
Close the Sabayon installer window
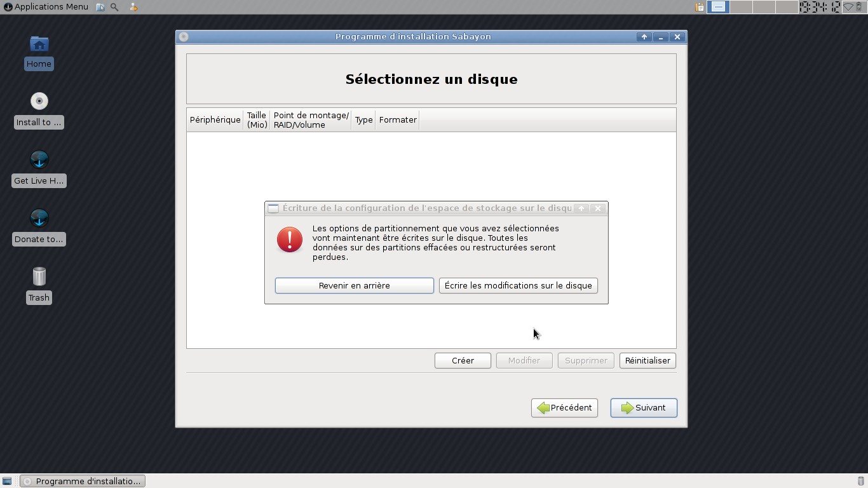coord(677,37)
